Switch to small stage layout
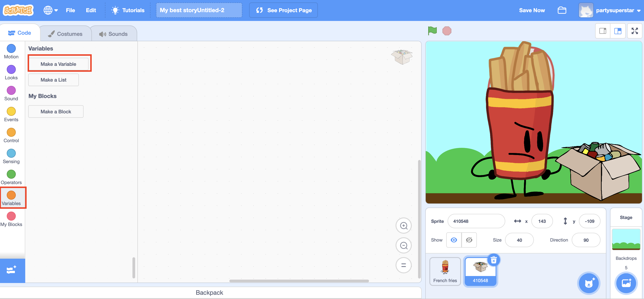644x299 pixels. pyautogui.click(x=603, y=31)
